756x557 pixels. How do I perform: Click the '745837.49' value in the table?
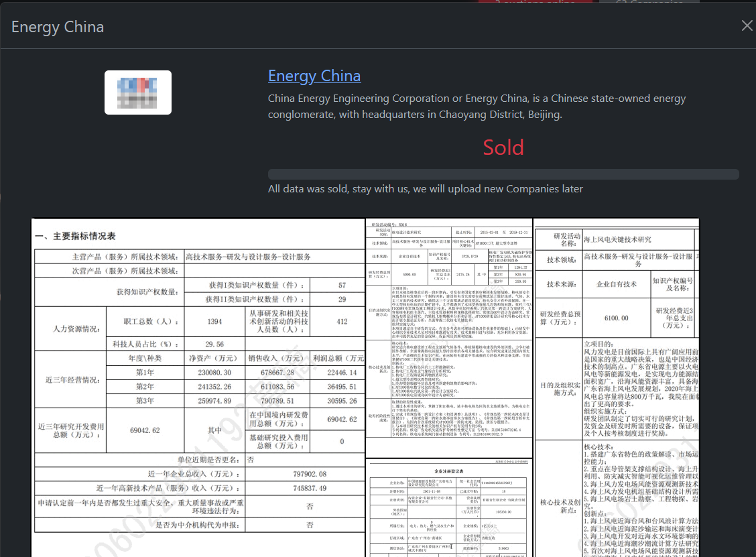310,488
